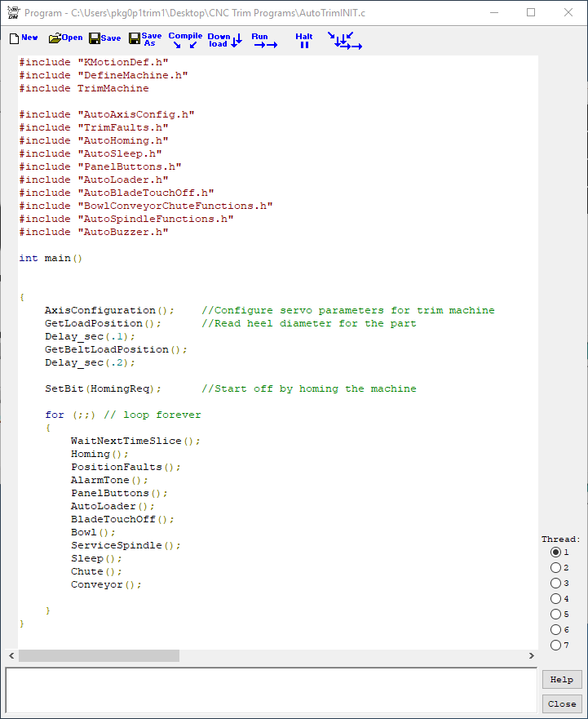Image resolution: width=588 pixels, height=719 pixels.
Task: Click the combined compile-download-run icon
Action: 344,40
